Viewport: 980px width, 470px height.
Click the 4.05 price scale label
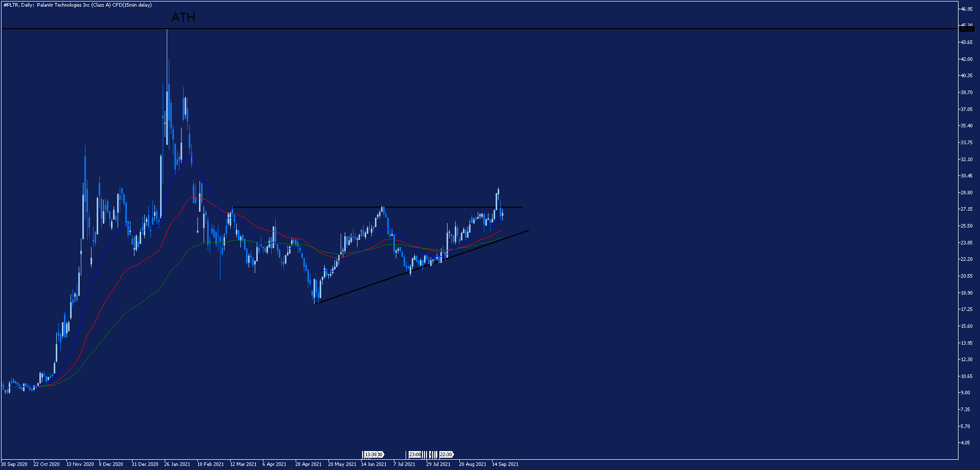(x=965, y=443)
